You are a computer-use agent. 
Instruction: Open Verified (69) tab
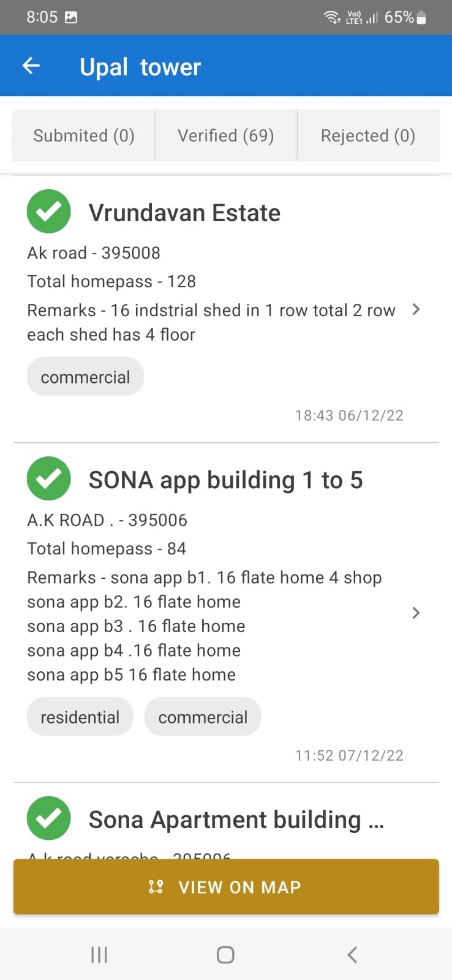click(x=226, y=135)
